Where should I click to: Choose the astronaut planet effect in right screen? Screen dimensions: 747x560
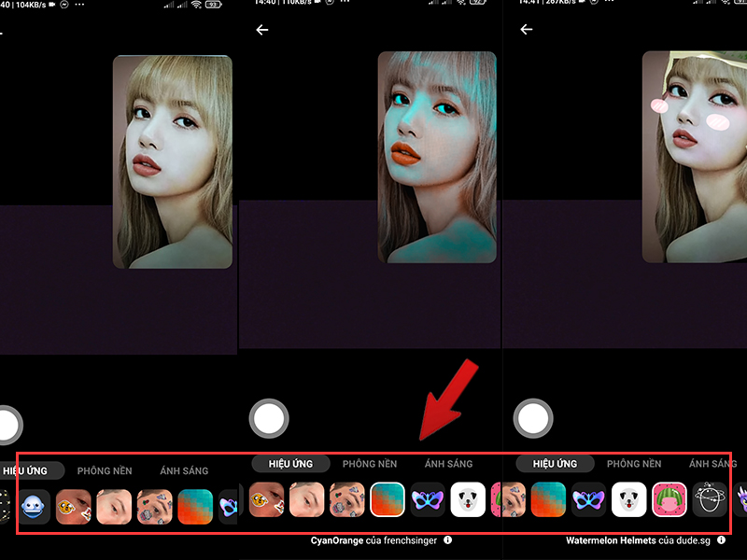[x=710, y=499]
